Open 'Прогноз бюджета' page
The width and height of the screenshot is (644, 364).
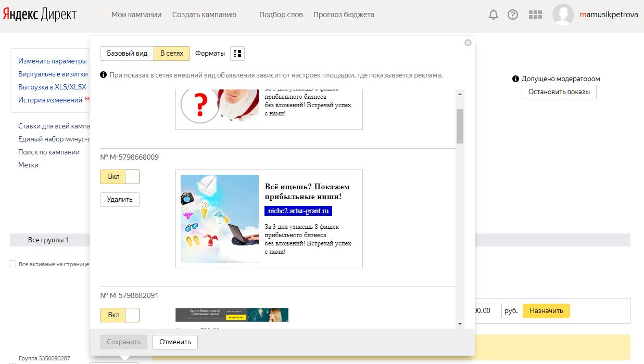pos(344,15)
